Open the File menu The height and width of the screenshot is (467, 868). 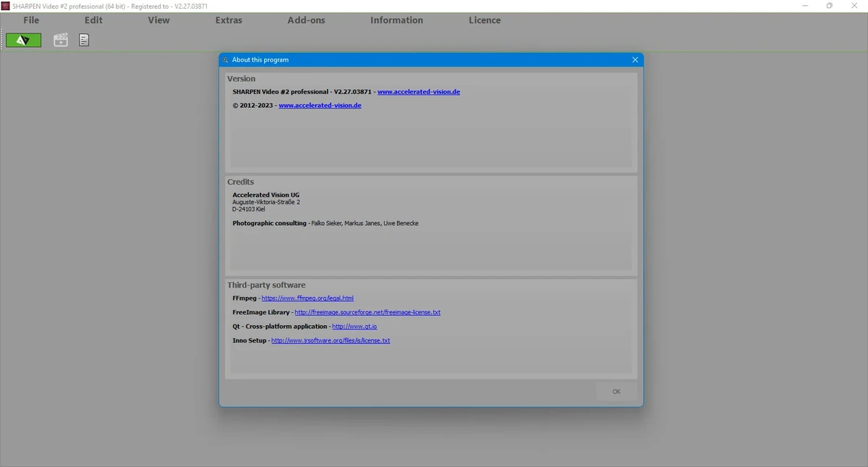click(31, 20)
